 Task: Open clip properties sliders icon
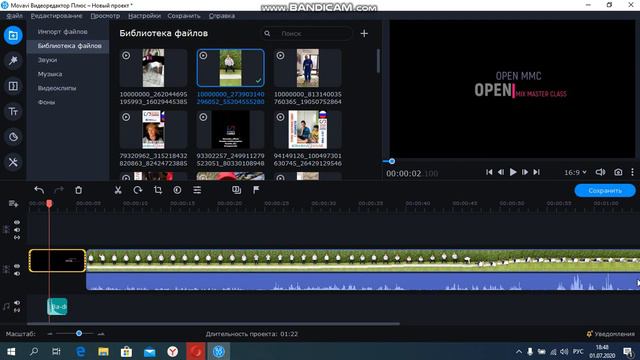coord(197,190)
